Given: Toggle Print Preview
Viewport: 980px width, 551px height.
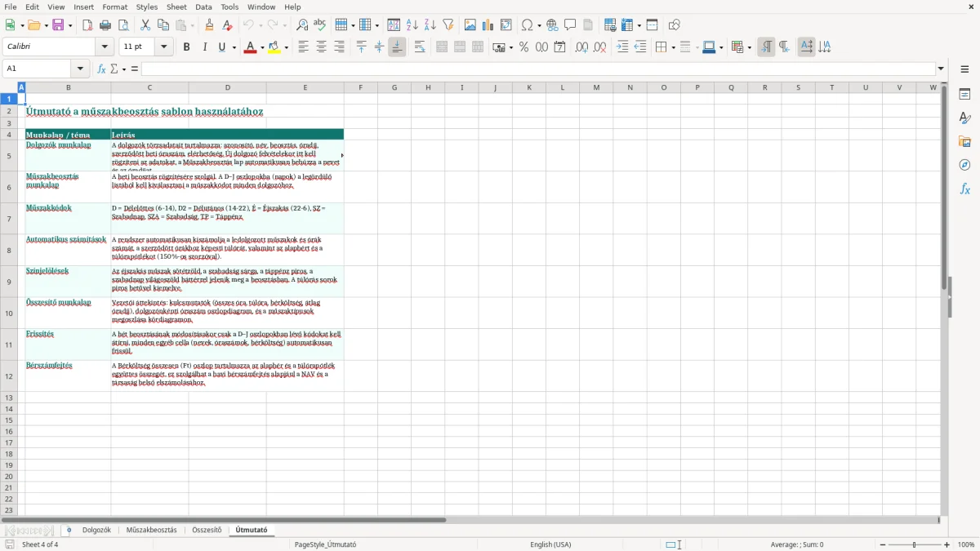Looking at the screenshot, I should 123,25.
